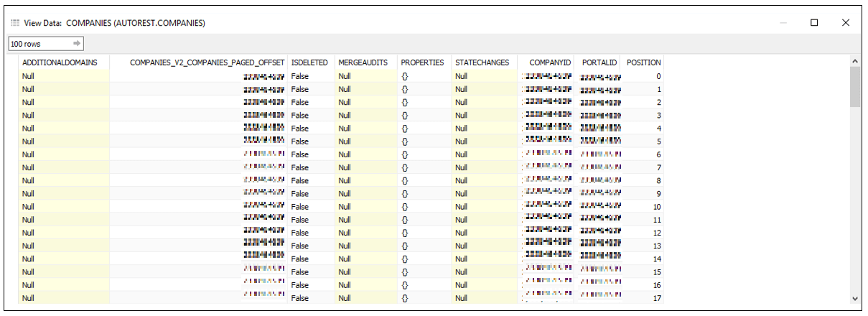Click inside the 100 rows field
The width and height of the screenshot is (868, 316).
(x=37, y=44)
